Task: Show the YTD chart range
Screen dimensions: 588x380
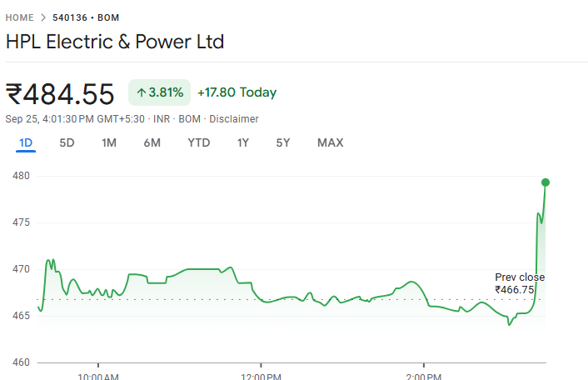Action: [x=199, y=143]
